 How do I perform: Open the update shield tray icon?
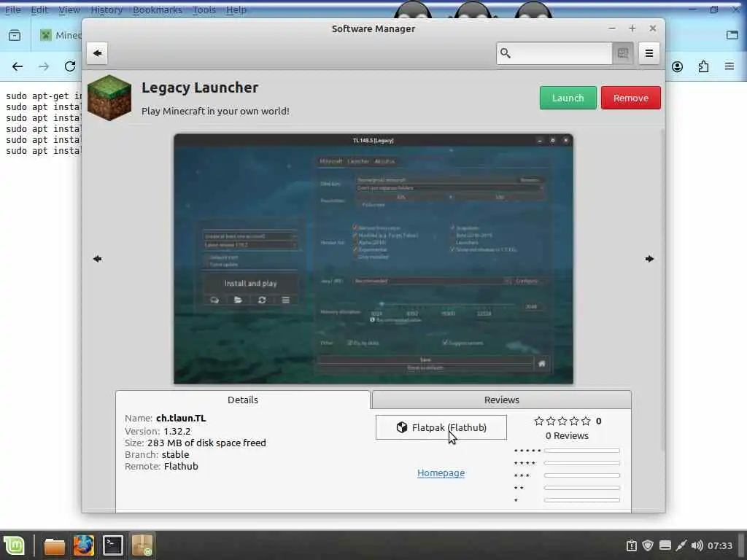pyautogui.click(x=648, y=545)
